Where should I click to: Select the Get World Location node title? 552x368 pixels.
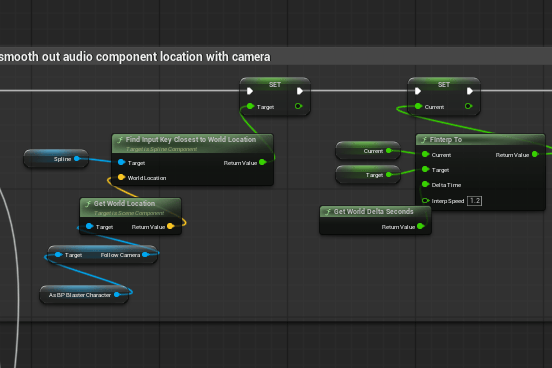[x=124, y=203]
